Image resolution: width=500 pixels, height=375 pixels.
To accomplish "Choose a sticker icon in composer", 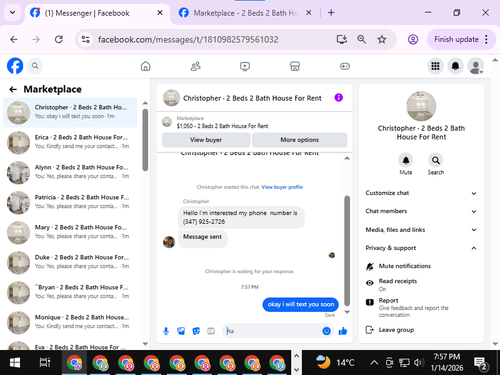I will click(196, 331).
